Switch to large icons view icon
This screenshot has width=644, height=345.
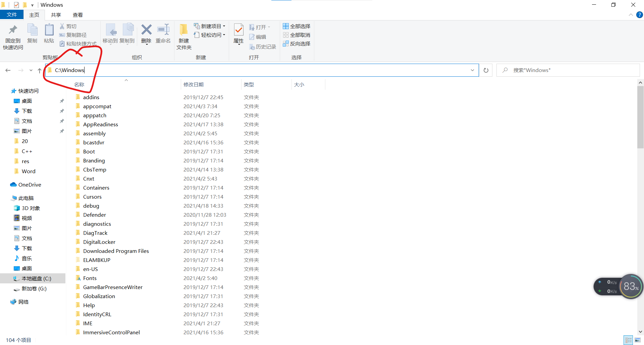point(638,340)
